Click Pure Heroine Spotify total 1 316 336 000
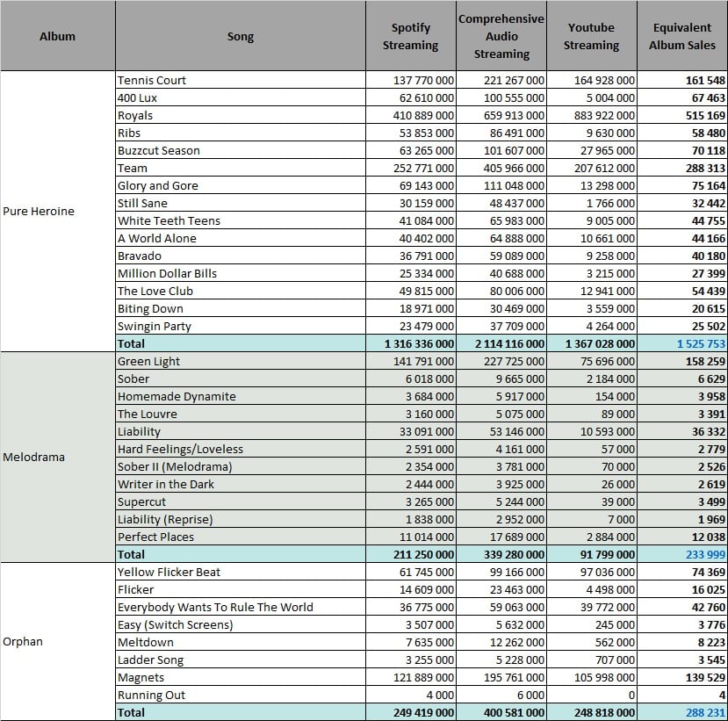 [411, 343]
